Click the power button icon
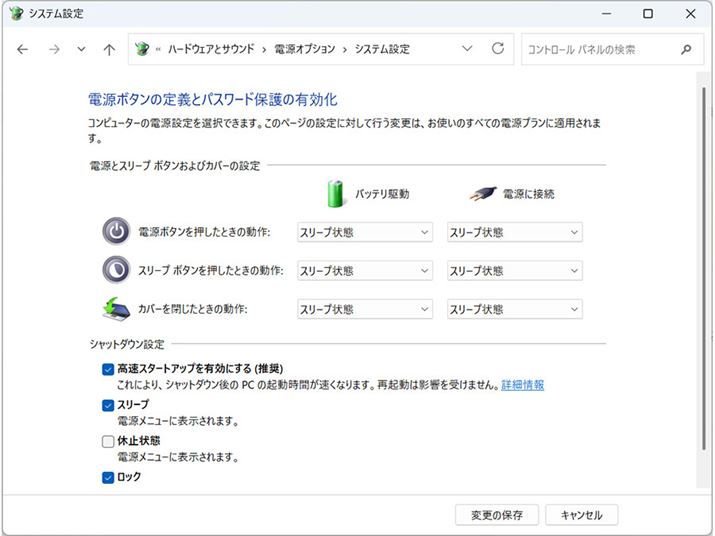This screenshot has width=715, height=536. (x=116, y=231)
